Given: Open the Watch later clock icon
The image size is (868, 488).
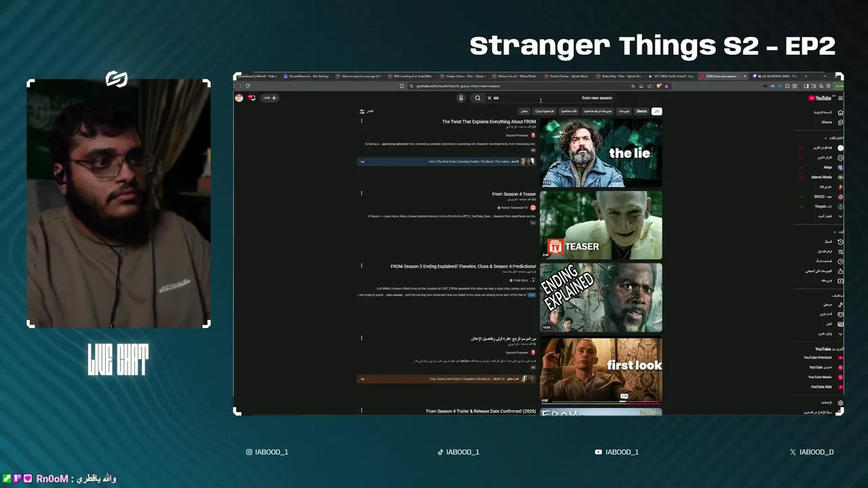Looking at the screenshot, I should coord(840,261).
